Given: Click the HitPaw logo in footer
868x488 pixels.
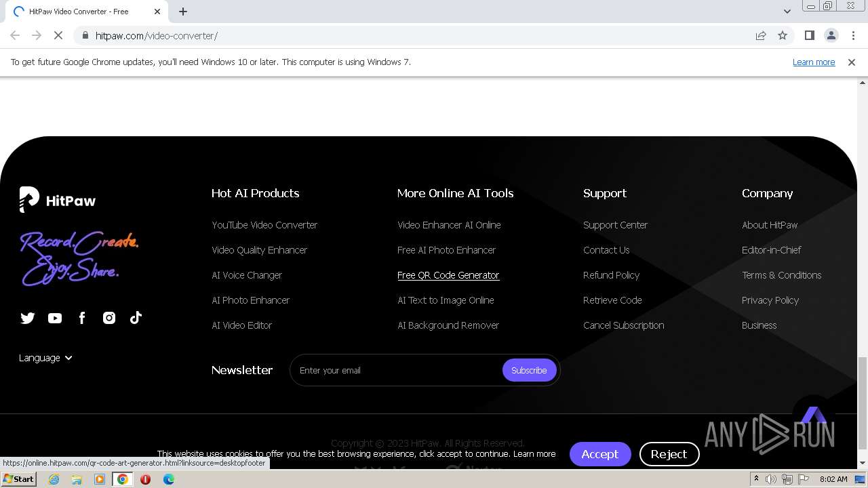Looking at the screenshot, I should click(x=58, y=200).
